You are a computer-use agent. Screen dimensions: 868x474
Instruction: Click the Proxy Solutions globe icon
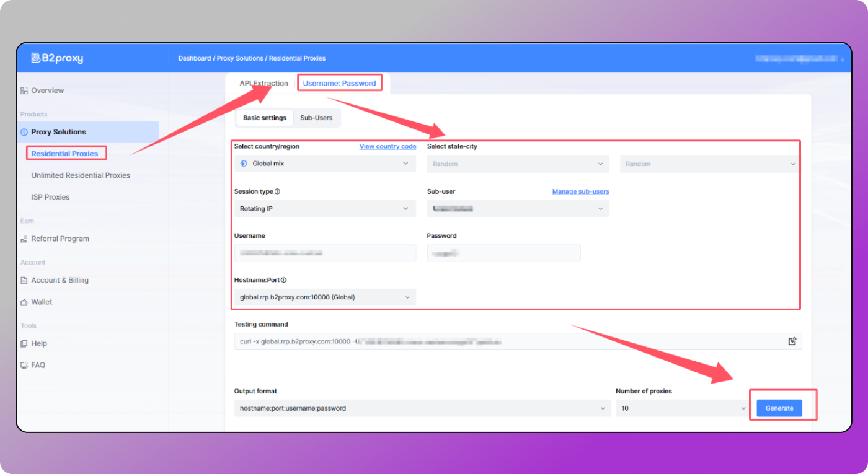pyautogui.click(x=24, y=132)
